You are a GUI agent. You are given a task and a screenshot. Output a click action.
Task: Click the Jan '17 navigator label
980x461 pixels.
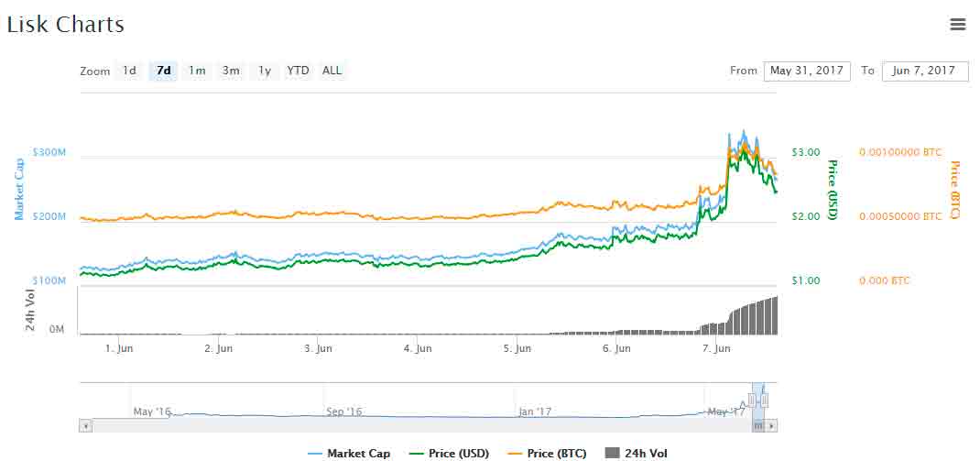[535, 412]
